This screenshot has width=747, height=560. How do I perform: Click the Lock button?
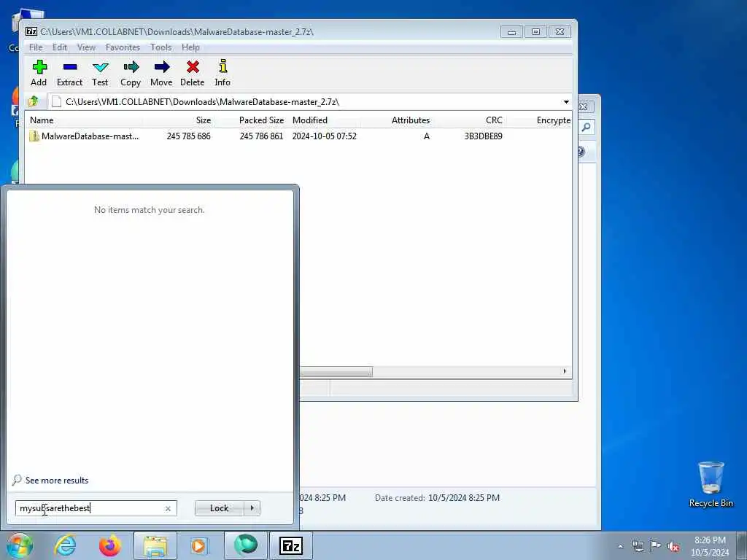219,508
